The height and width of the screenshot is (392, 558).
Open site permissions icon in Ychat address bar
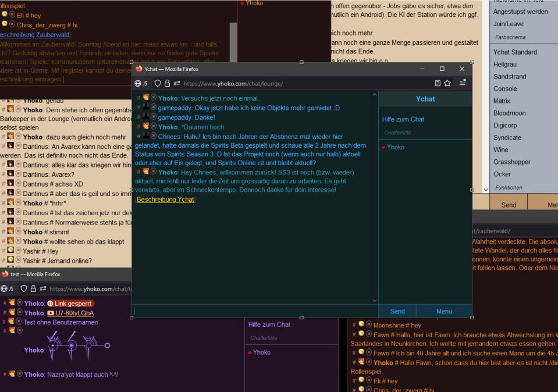click(176, 83)
